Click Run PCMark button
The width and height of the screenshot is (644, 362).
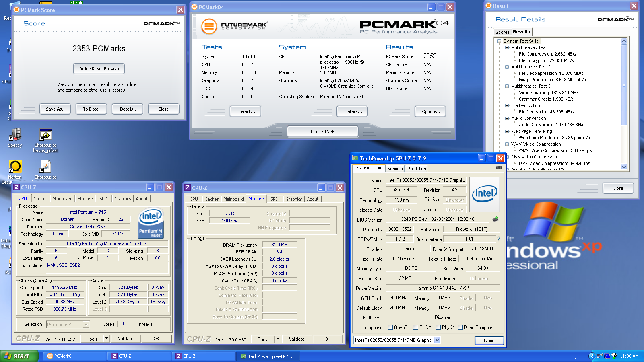pyautogui.click(x=322, y=132)
